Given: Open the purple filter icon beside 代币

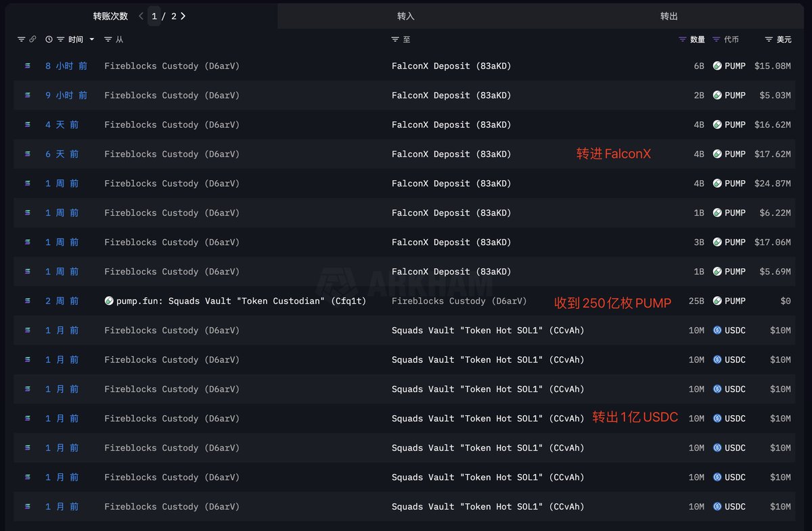Looking at the screenshot, I should [717, 39].
